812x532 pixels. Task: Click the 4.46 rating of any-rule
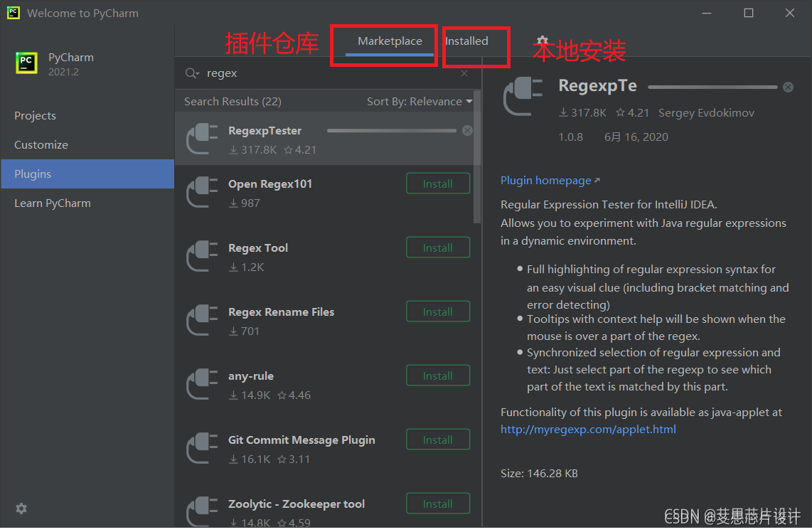294,395
